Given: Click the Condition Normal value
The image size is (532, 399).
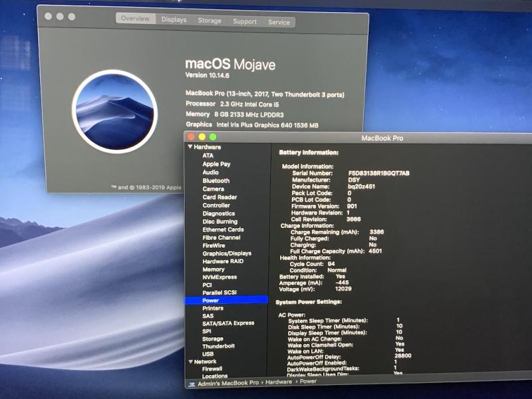Looking at the screenshot, I should click(x=337, y=270).
